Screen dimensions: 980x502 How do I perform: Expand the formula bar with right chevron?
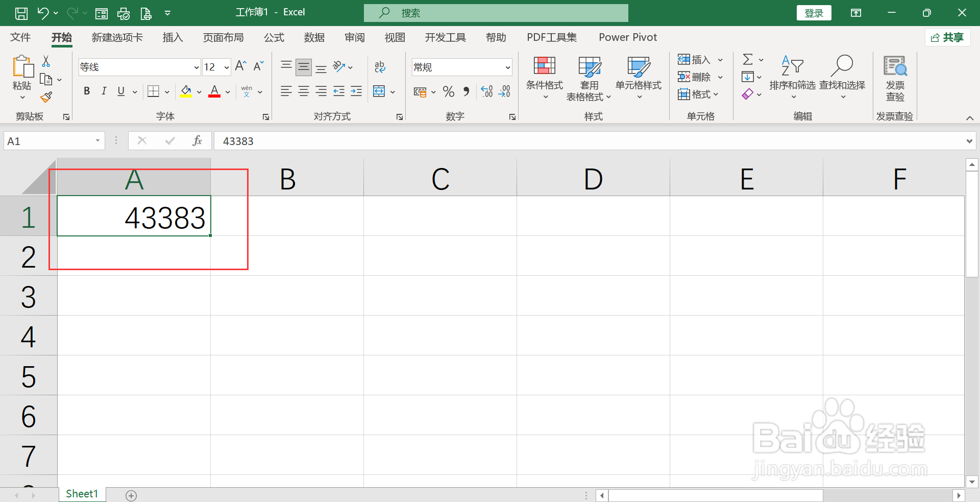coord(969,141)
